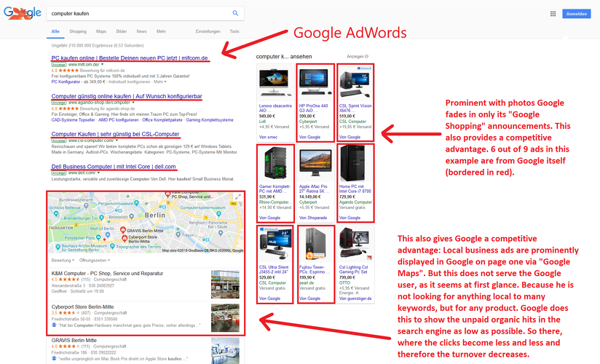Open the Mehr menu
Screen dimensions: 600x364
tap(161, 31)
